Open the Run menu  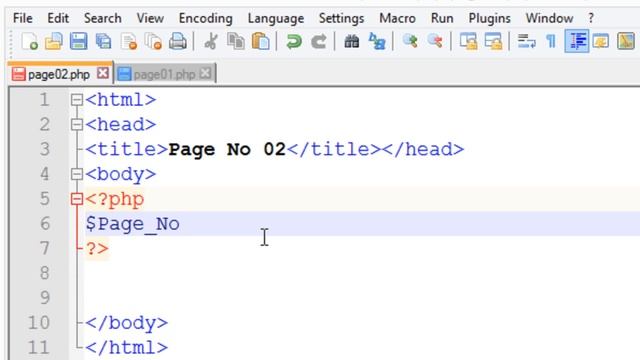tap(442, 18)
